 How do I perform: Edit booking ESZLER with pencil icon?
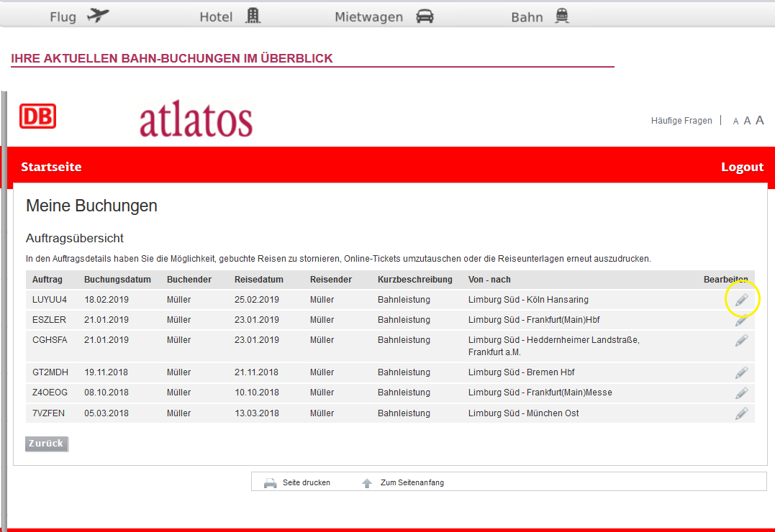coord(741,320)
